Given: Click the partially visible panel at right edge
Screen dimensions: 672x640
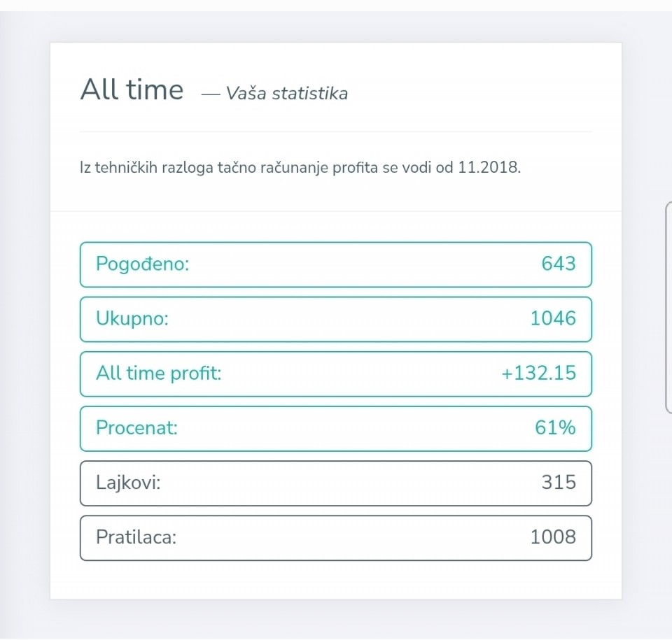Looking at the screenshot, I should [668, 308].
